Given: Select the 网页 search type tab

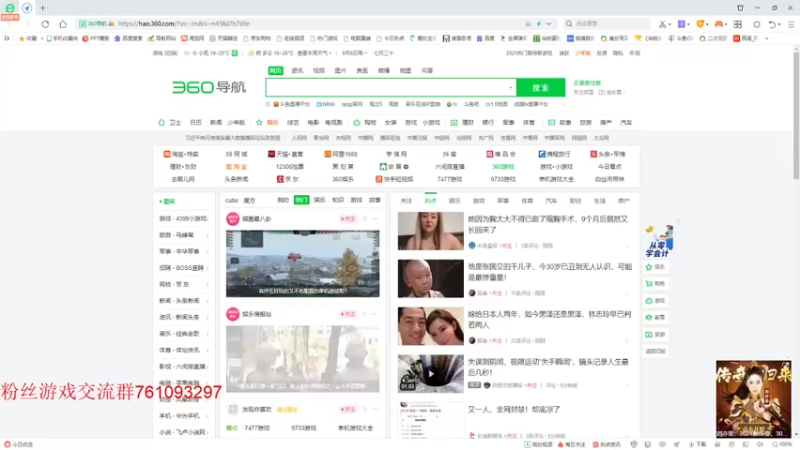Looking at the screenshot, I should pos(276,70).
